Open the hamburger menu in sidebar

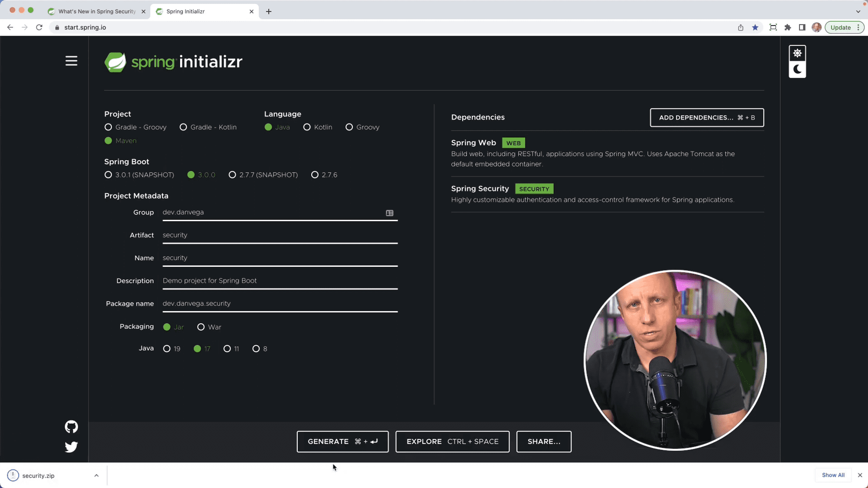point(71,61)
